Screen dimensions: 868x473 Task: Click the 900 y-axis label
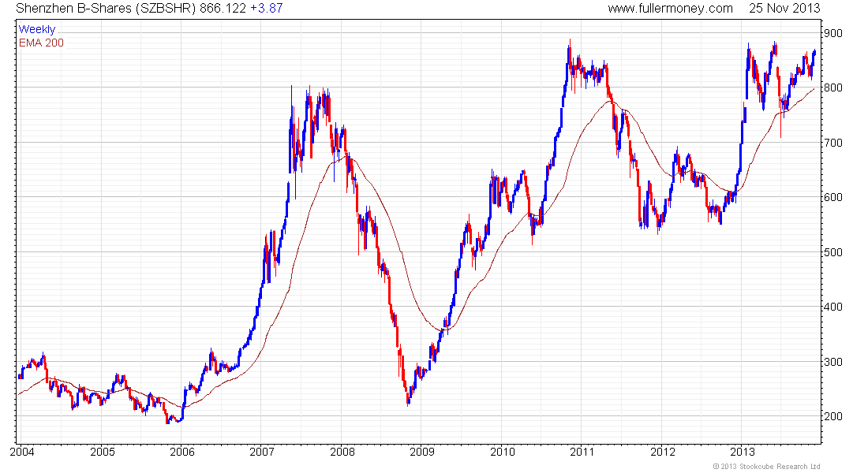tap(832, 33)
